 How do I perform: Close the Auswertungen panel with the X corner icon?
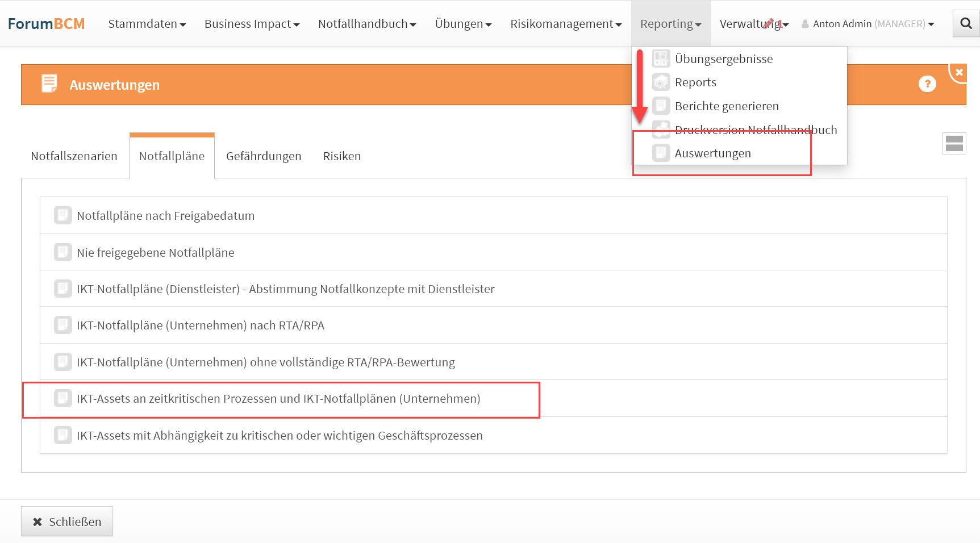pos(959,72)
